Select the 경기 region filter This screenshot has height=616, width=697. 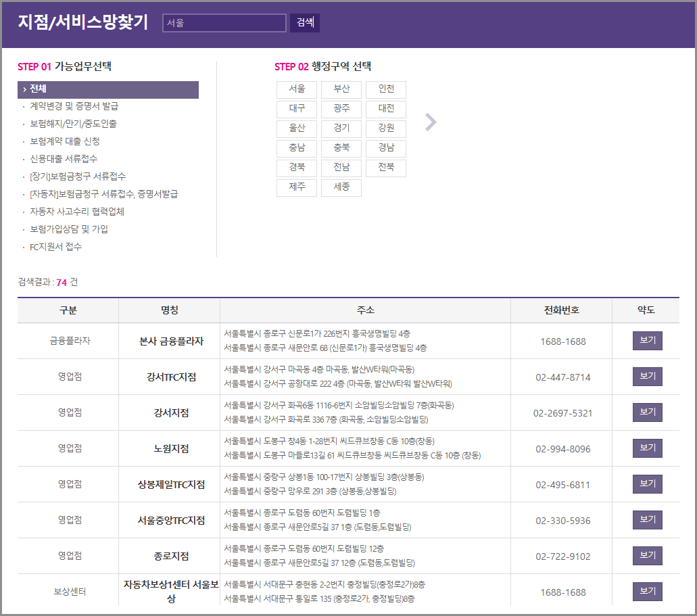(x=341, y=128)
